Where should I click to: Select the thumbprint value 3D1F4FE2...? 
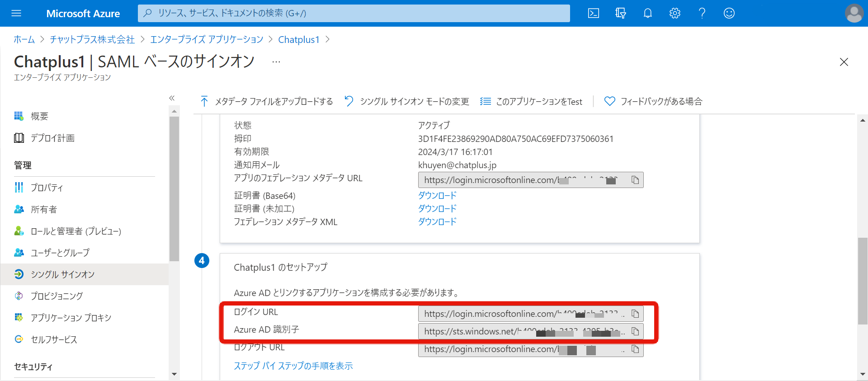tap(516, 139)
